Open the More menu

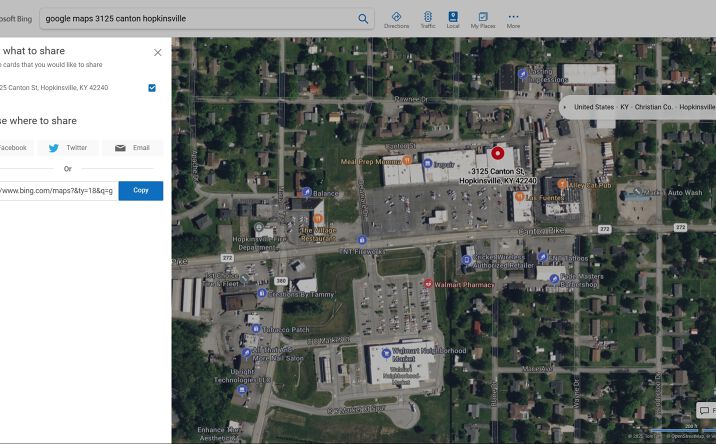click(513, 20)
